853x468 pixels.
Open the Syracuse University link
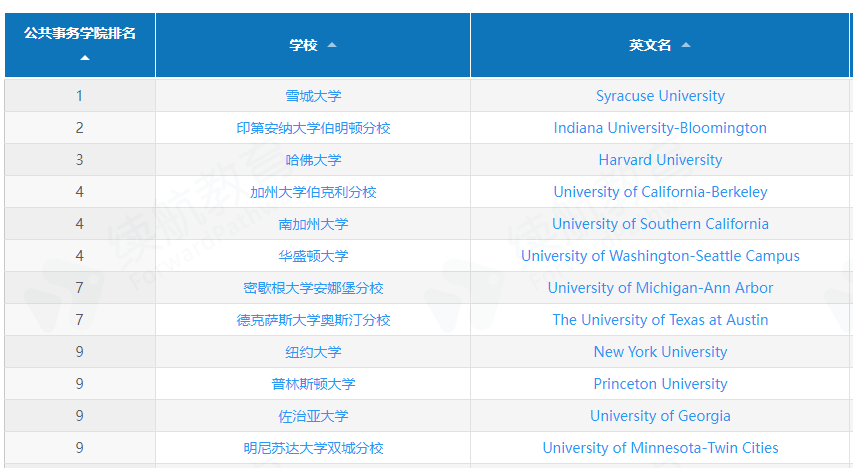pyautogui.click(x=660, y=96)
